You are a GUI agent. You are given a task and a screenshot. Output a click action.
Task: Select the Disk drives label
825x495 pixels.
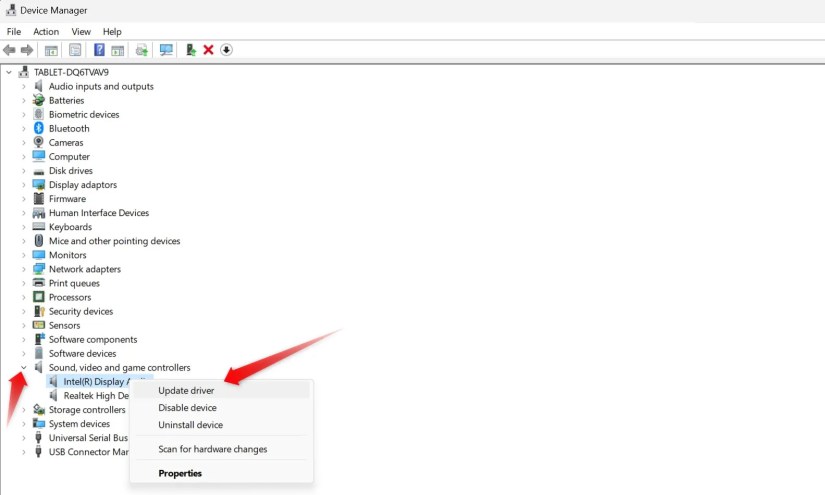pos(71,170)
